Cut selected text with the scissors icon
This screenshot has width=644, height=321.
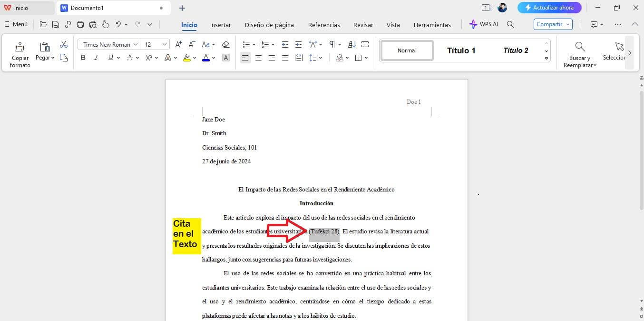(x=64, y=44)
